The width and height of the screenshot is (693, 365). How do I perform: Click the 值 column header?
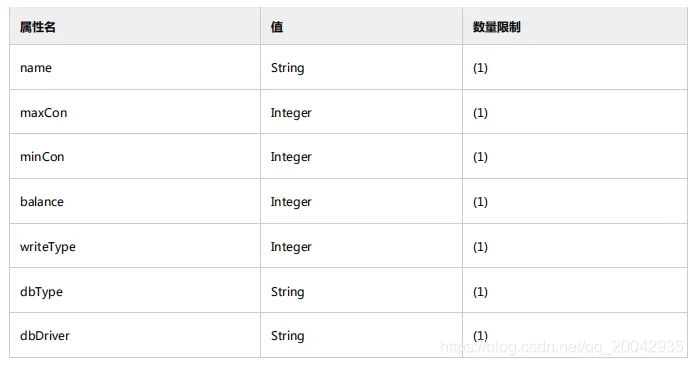277,27
